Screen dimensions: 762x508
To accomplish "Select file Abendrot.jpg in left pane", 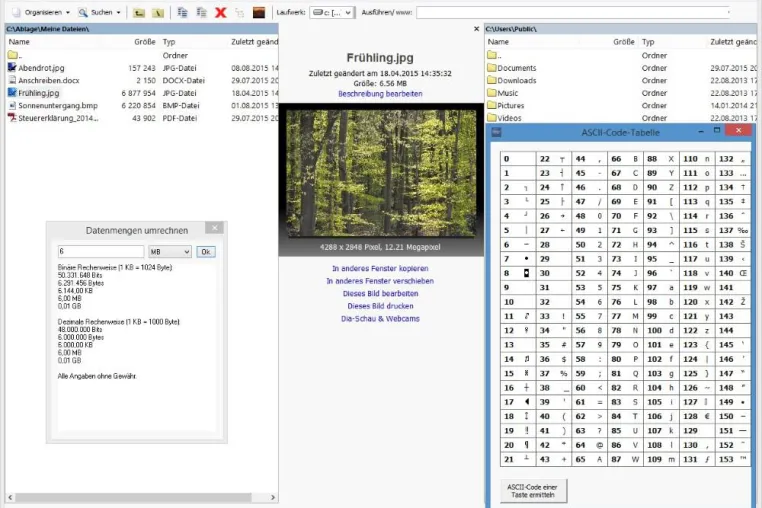I will (41, 68).
